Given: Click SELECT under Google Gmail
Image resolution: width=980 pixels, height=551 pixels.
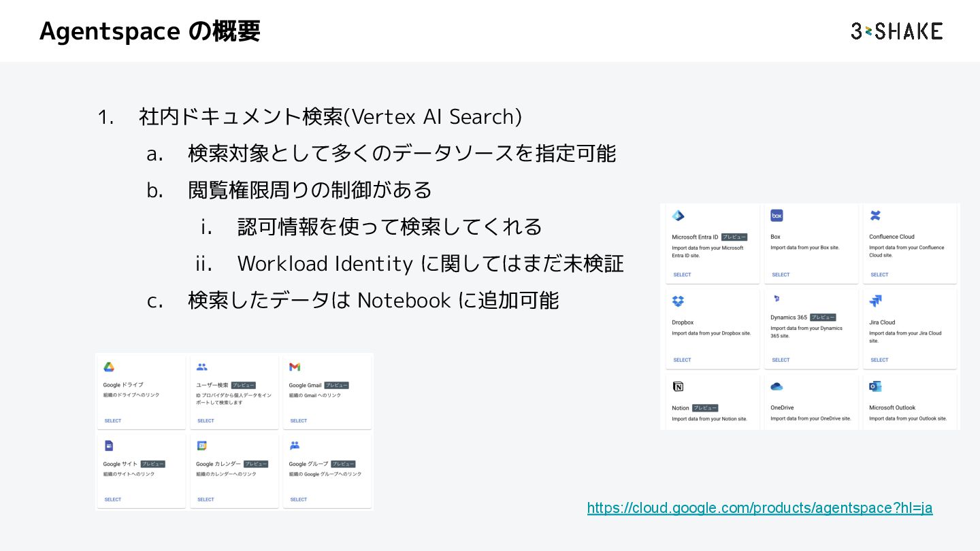Looking at the screenshot, I should pos(299,421).
